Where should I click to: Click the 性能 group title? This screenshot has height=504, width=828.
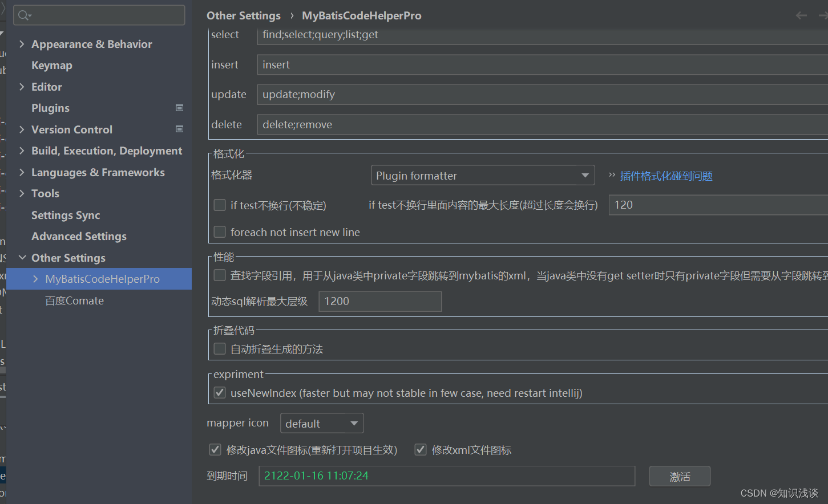(x=224, y=257)
